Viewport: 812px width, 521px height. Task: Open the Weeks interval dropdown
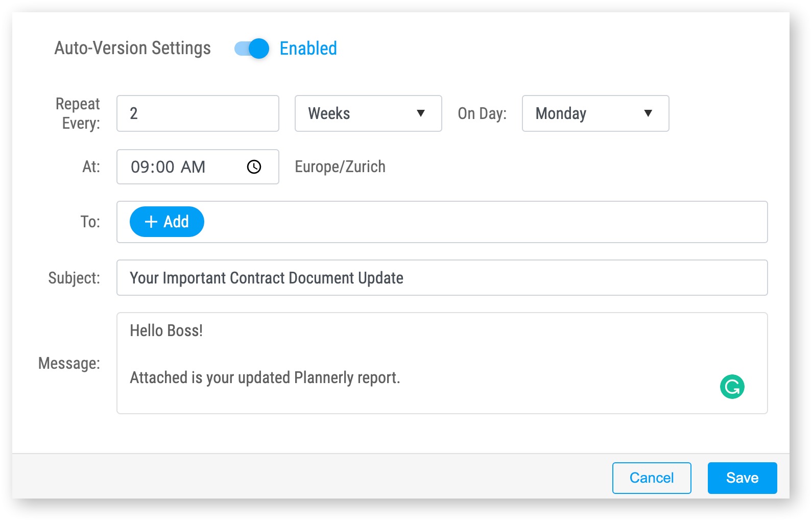368,113
